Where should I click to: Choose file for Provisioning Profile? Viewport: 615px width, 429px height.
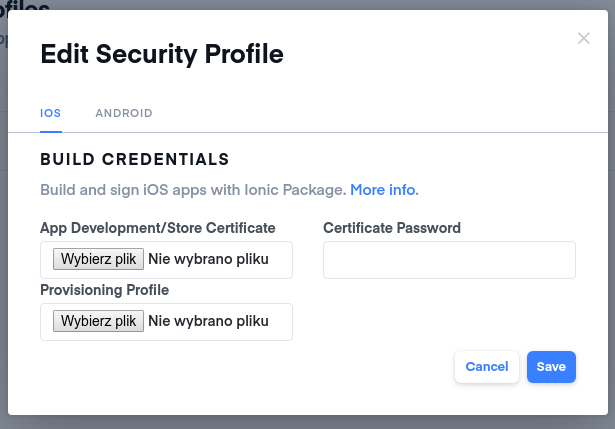coord(98,321)
